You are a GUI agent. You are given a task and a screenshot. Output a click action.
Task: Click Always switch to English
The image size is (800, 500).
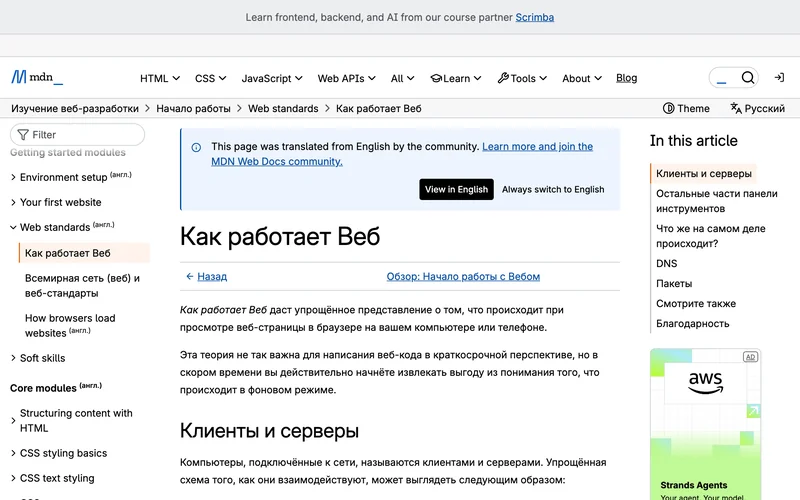pos(553,189)
